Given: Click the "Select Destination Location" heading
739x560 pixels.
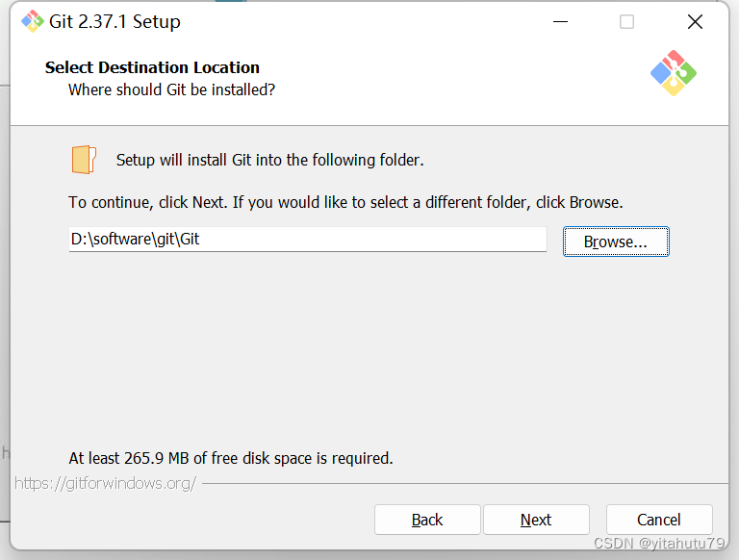Looking at the screenshot, I should coord(152,67).
